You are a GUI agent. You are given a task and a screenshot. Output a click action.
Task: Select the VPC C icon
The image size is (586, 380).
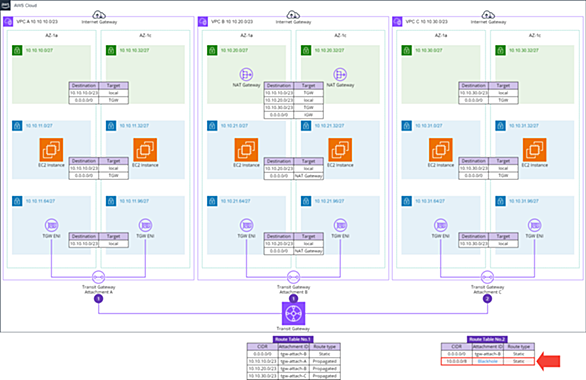pyautogui.click(x=397, y=22)
